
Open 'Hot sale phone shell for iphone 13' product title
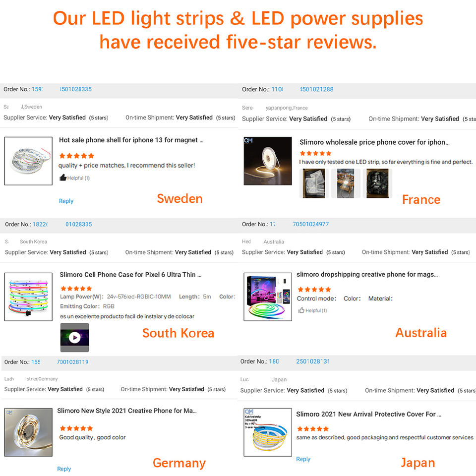[x=131, y=140]
